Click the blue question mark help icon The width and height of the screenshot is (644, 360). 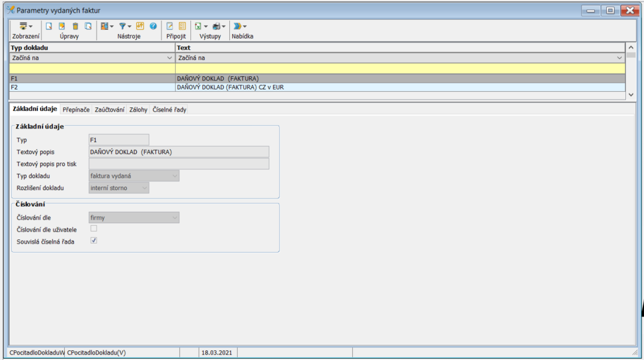click(x=153, y=26)
